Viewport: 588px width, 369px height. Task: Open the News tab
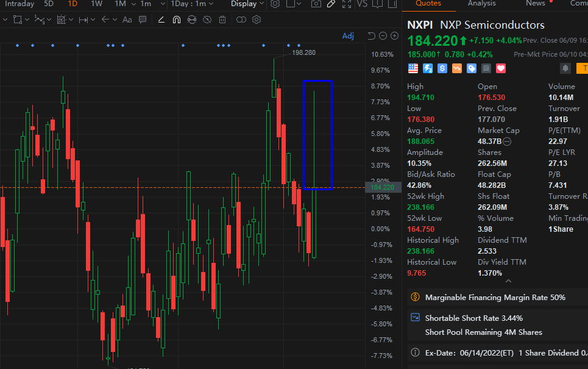coord(536,4)
